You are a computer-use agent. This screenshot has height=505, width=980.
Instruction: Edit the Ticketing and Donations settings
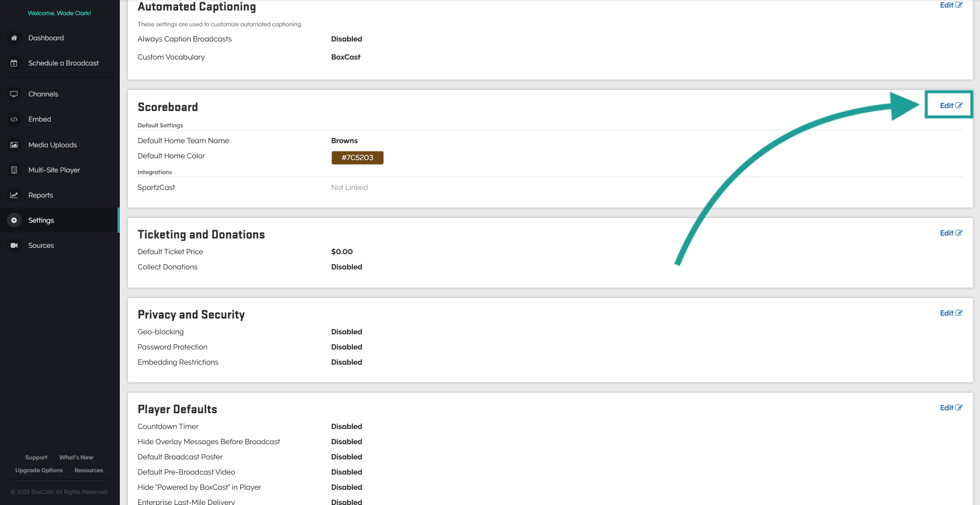[950, 233]
